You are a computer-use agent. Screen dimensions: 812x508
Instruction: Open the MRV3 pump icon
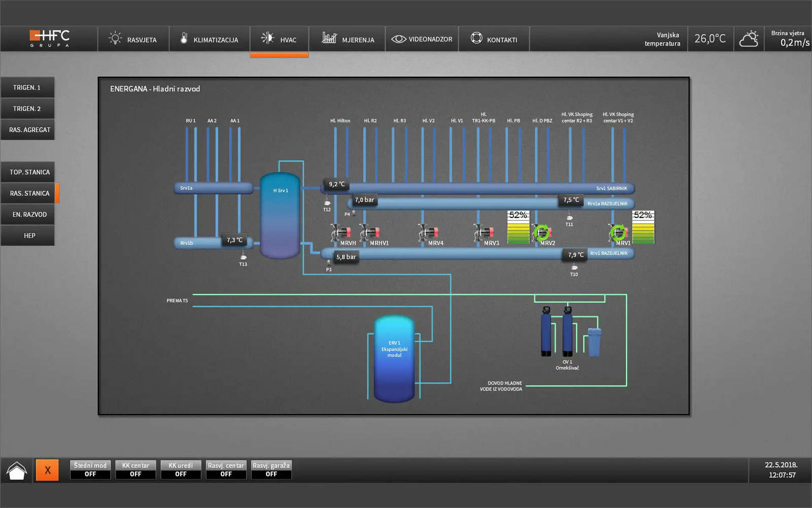pos(484,233)
